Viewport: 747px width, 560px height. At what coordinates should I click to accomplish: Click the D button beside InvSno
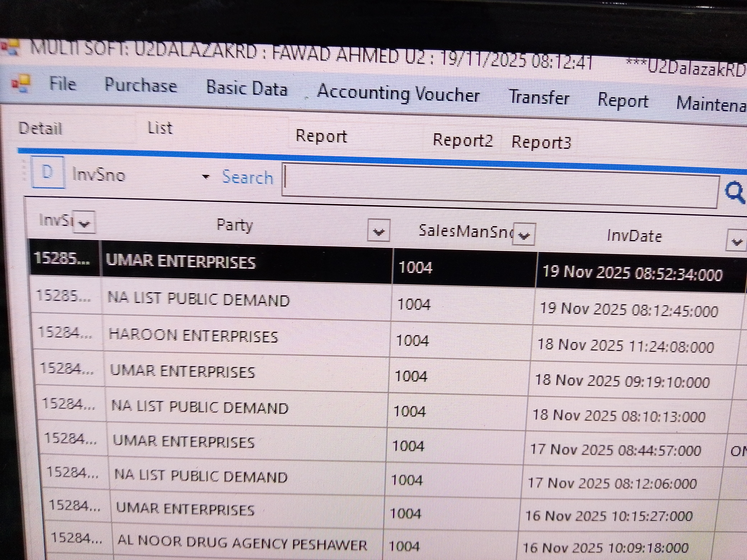tap(48, 172)
